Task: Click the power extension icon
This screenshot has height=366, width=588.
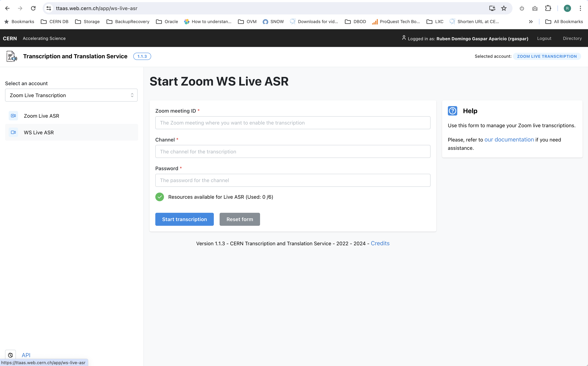Action: pyautogui.click(x=522, y=8)
